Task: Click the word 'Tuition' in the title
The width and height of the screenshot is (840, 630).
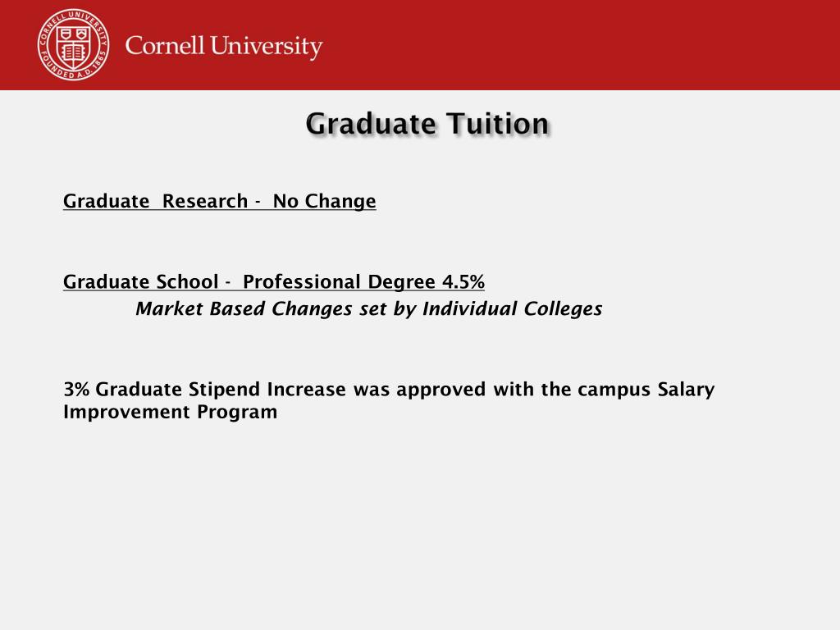Action: 498,124
